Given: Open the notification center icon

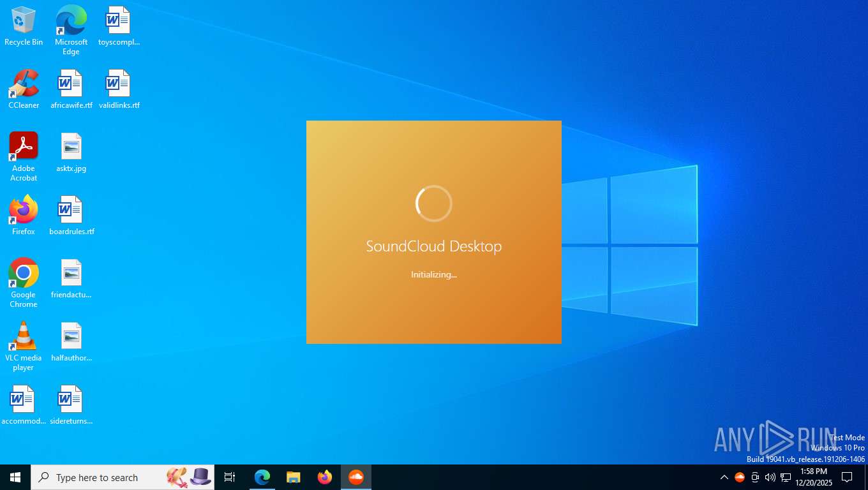Looking at the screenshot, I should click(x=847, y=477).
